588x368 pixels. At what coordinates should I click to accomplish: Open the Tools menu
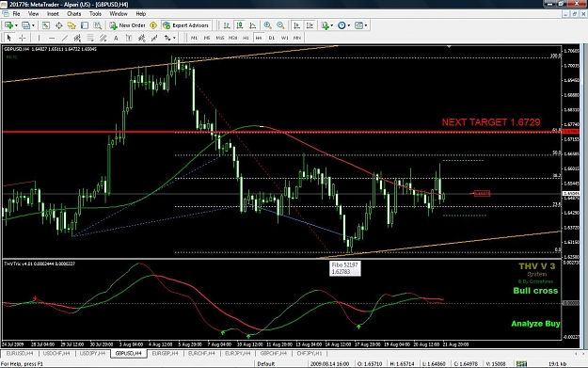click(95, 14)
